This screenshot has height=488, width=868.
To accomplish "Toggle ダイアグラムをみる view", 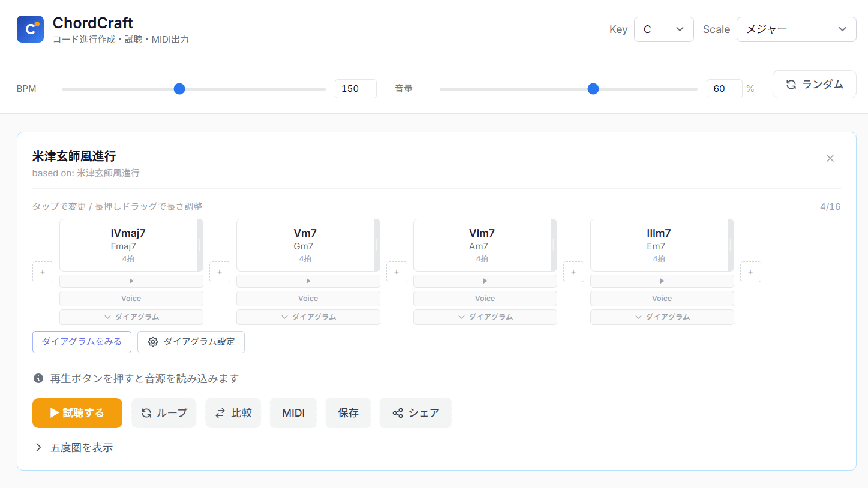I will click(x=82, y=342).
